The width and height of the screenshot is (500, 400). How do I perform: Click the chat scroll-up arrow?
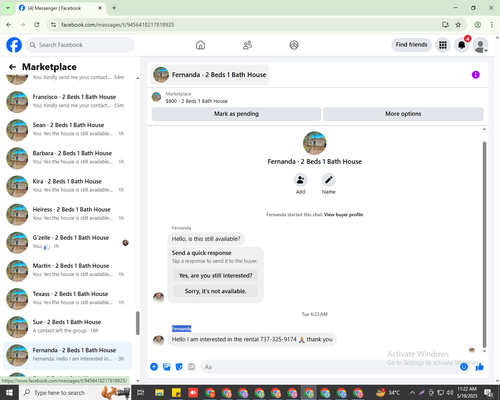[x=484, y=129]
